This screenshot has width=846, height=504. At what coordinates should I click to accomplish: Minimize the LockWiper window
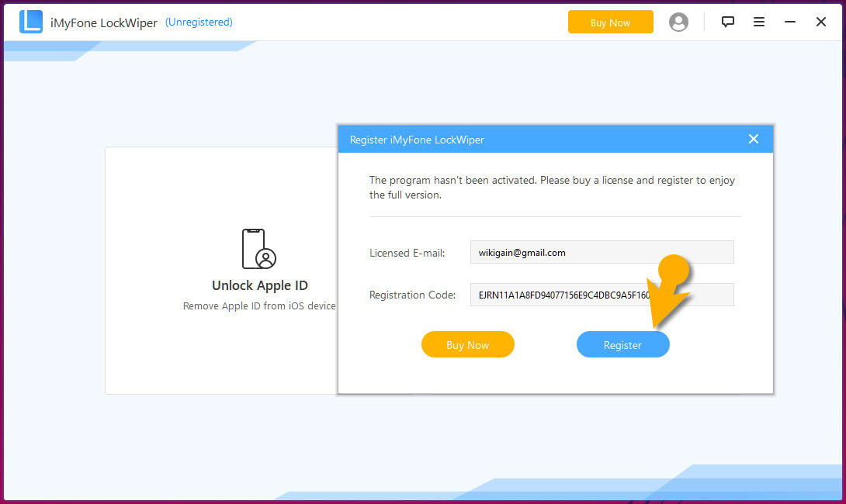pos(790,22)
